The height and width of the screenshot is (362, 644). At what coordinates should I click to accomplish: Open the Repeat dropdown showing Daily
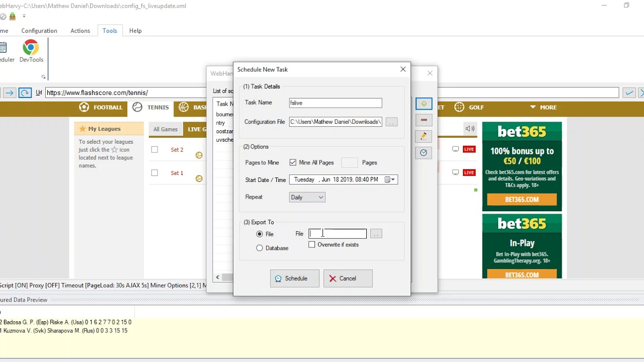(307, 197)
